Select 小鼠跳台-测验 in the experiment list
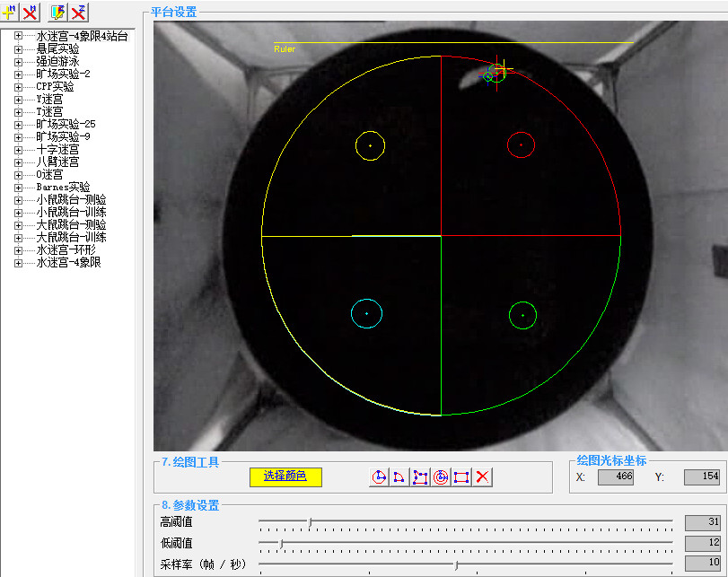The width and height of the screenshot is (728, 577). tap(71, 199)
